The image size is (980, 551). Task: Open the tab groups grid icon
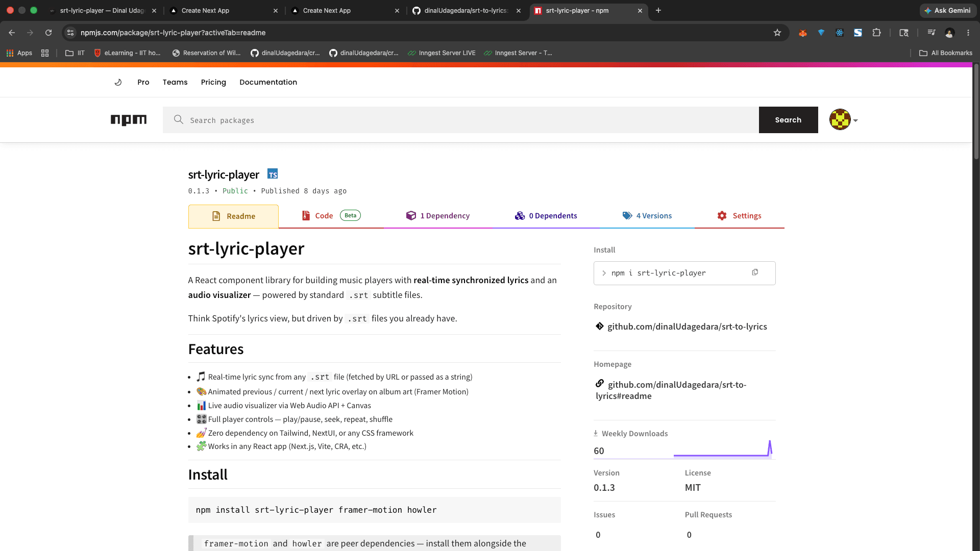click(45, 53)
